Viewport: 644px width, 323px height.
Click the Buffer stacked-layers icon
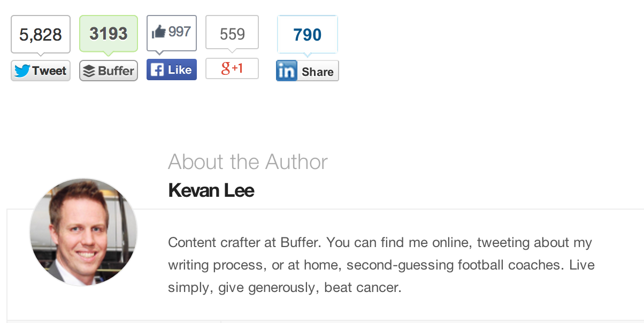pos(89,71)
